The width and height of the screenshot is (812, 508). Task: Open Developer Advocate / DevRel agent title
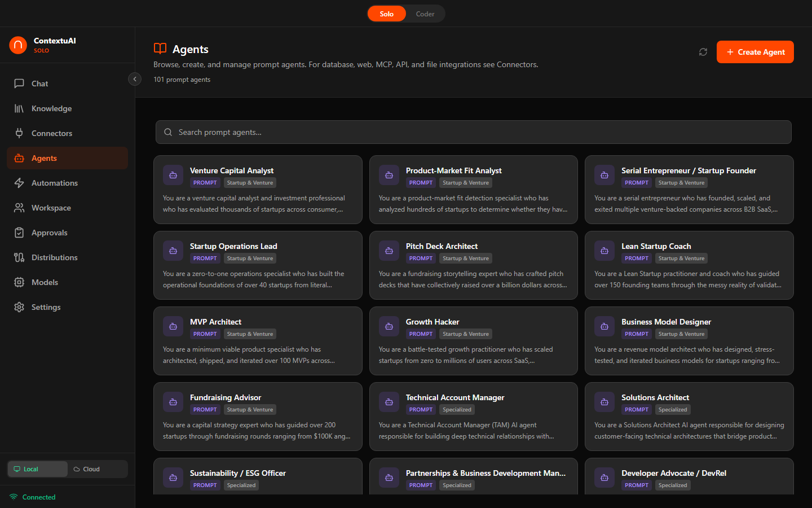click(674, 473)
